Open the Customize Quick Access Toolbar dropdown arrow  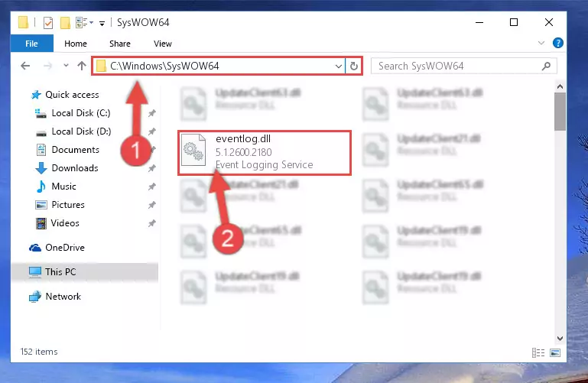(x=102, y=23)
